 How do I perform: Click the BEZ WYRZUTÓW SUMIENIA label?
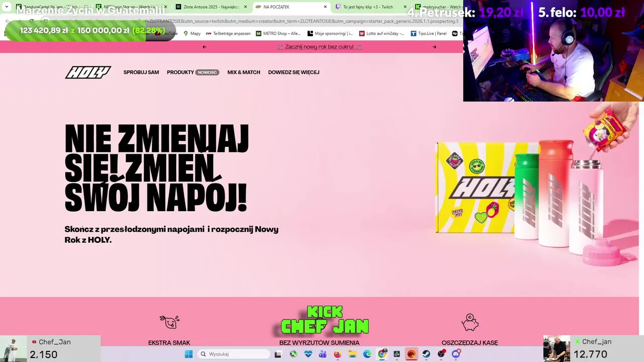click(319, 343)
